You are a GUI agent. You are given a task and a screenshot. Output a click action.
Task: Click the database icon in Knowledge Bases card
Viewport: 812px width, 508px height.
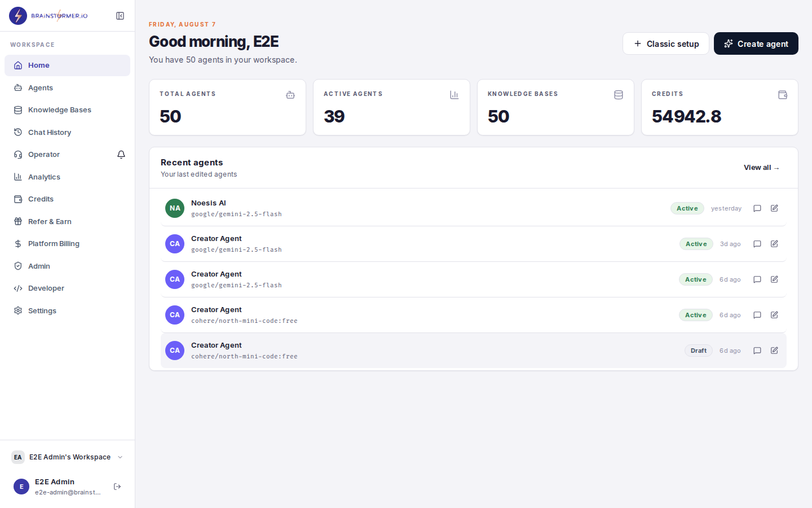point(619,95)
